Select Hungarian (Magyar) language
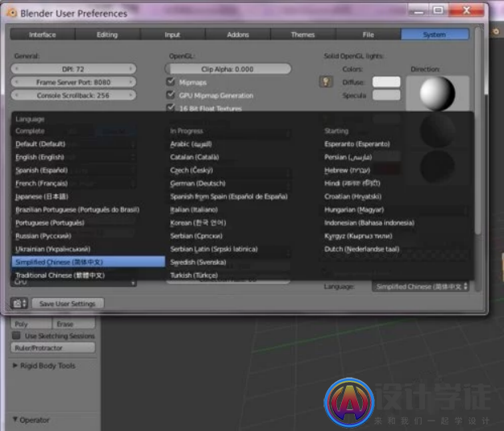This screenshot has height=431, width=504. pyautogui.click(x=397, y=209)
